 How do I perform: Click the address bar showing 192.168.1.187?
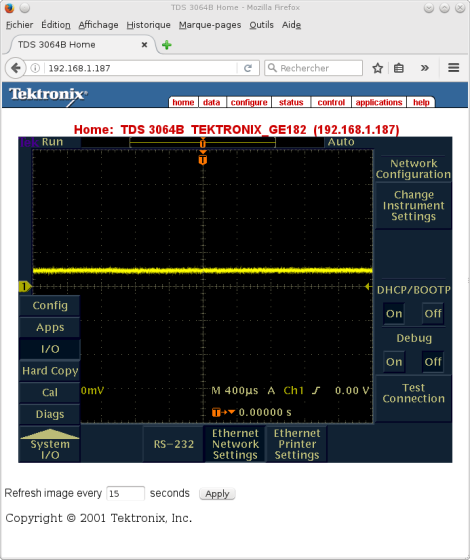(x=141, y=68)
